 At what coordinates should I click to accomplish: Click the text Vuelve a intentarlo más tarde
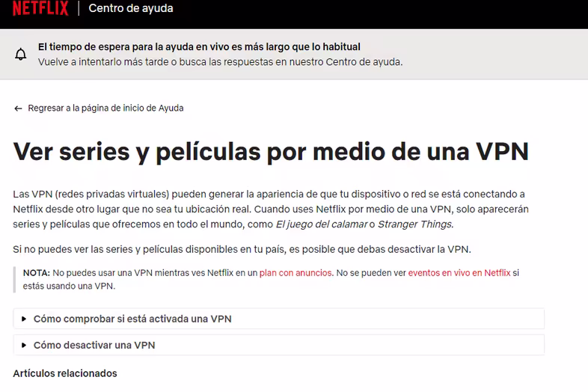pos(103,62)
